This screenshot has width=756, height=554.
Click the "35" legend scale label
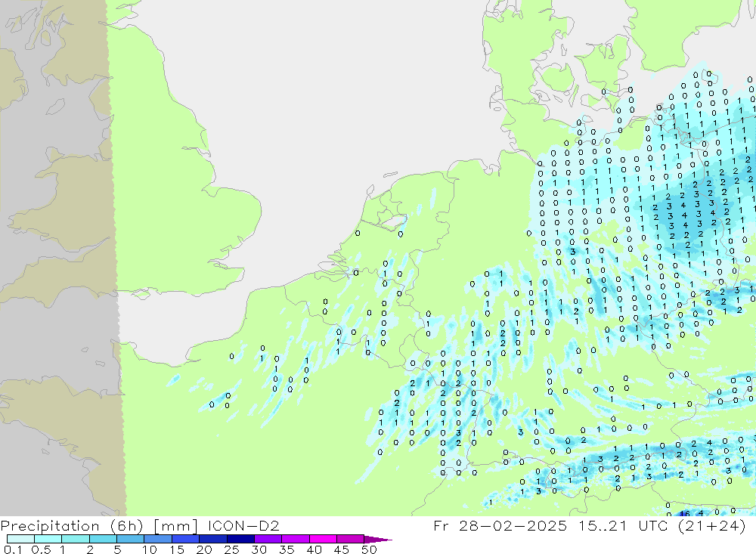click(x=287, y=549)
